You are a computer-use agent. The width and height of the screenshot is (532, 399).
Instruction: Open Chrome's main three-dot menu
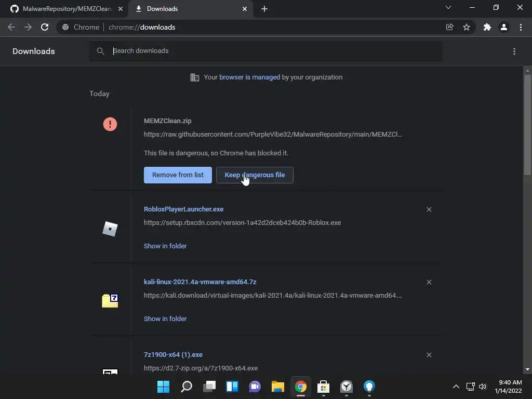521,27
